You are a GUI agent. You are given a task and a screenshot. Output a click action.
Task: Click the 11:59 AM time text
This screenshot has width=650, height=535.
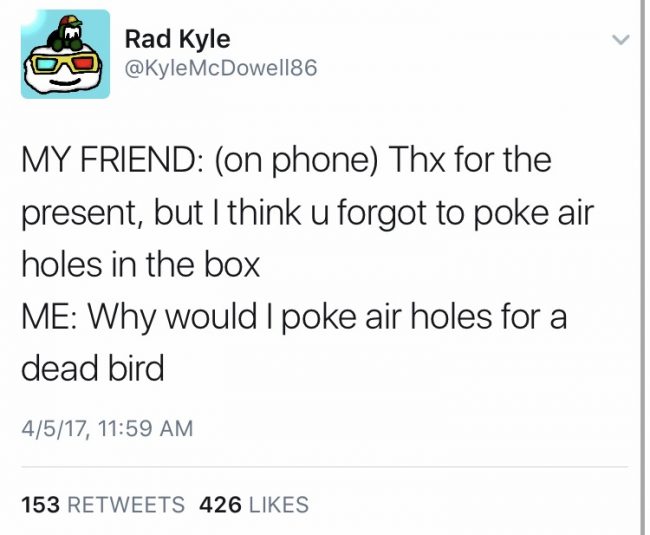click(x=146, y=428)
